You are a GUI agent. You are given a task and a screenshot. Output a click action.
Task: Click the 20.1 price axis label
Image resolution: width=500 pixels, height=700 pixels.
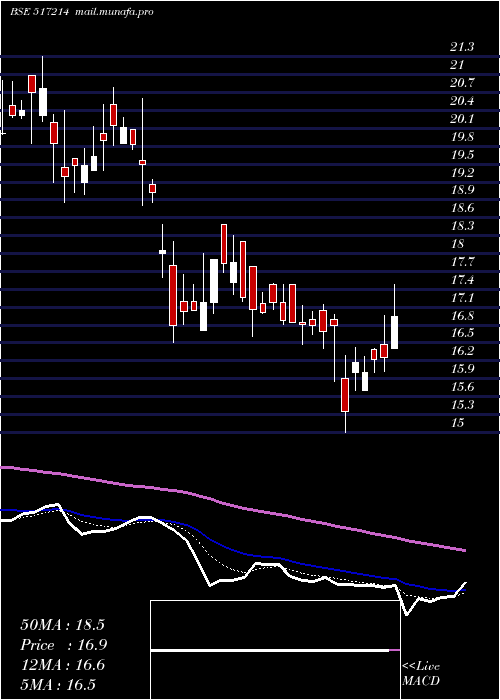point(462,119)
